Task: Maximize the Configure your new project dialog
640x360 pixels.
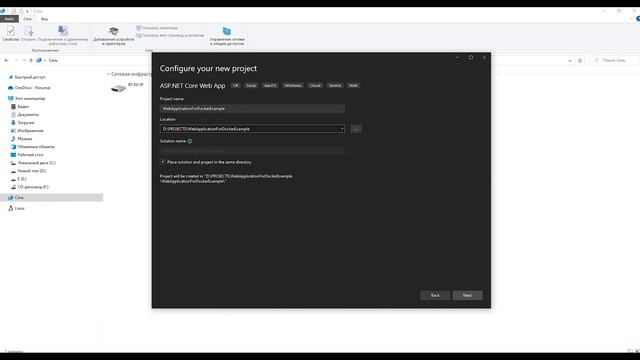Action: (x=471, y=58)
